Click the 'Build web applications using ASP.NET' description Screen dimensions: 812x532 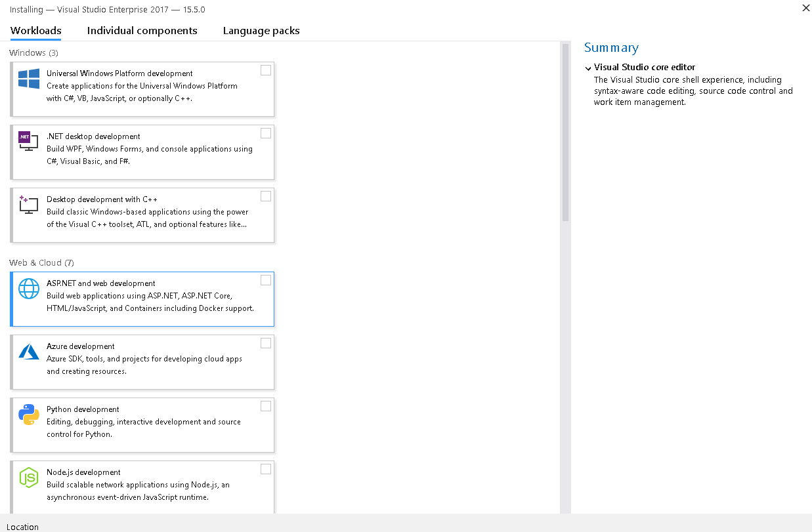pyautogui.click(x=150, y=302)
